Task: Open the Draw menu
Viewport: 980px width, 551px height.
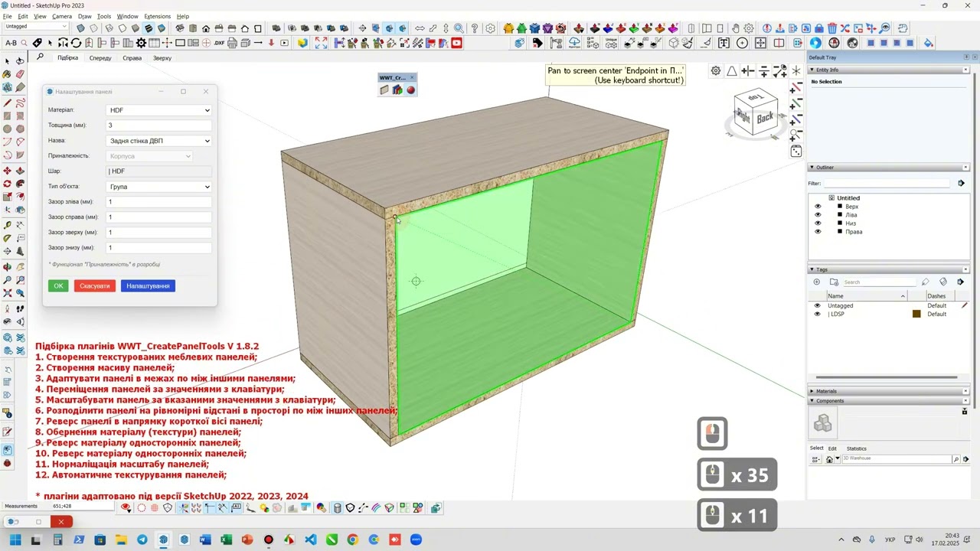Action: tap(85, 16)
